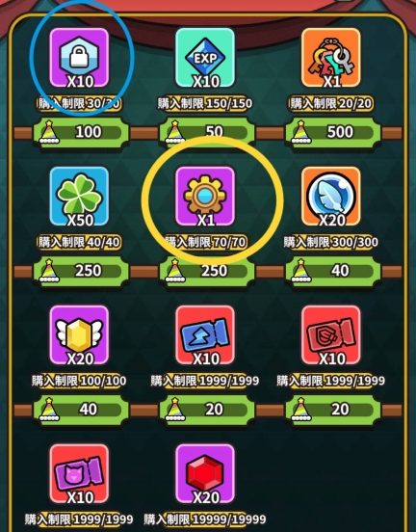
Task: Select the EXP diamond item X10
Action: click(x=205, y=58)
